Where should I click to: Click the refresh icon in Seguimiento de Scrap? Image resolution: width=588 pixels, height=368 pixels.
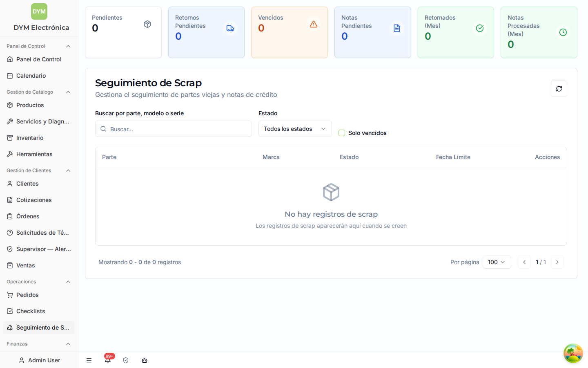559,89
